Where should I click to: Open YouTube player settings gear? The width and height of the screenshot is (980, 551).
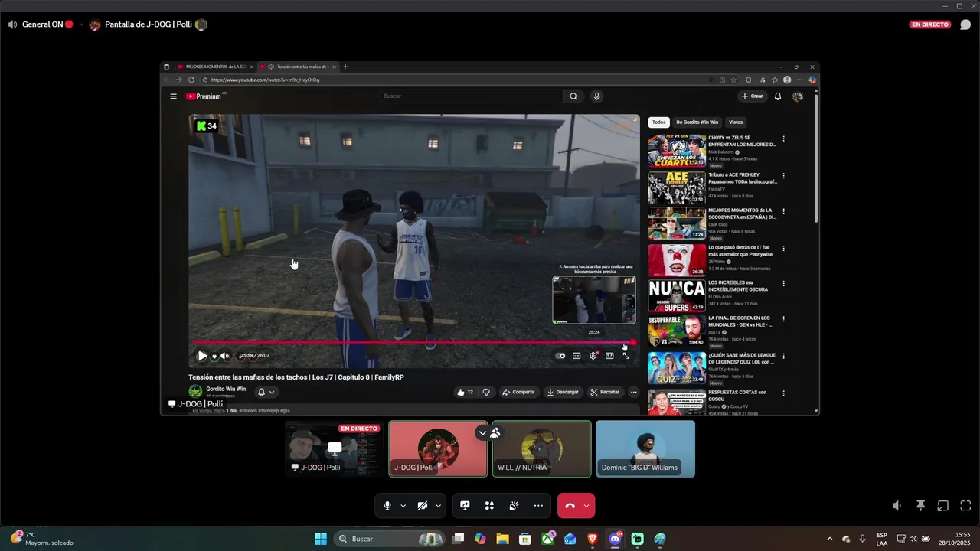[x=593, y=356]
